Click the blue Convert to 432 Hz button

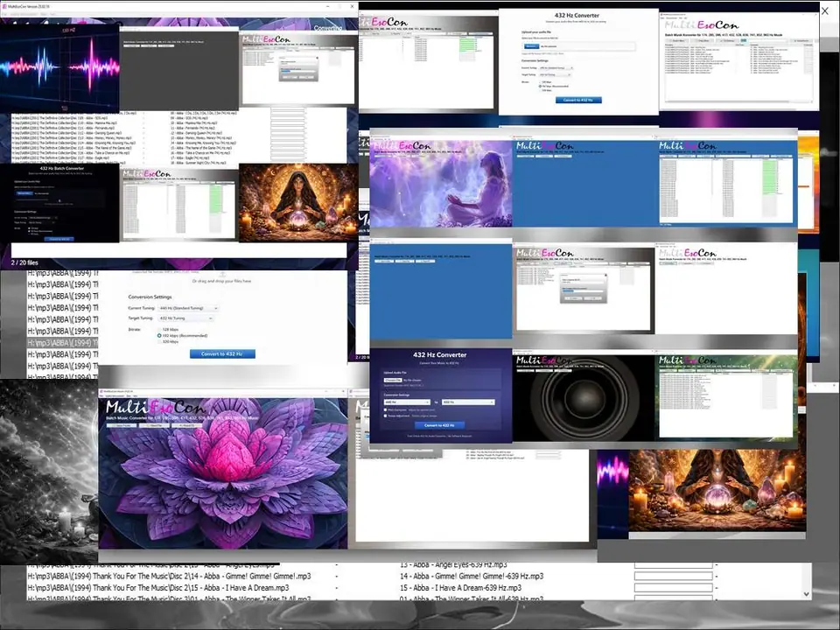(221, 353)
